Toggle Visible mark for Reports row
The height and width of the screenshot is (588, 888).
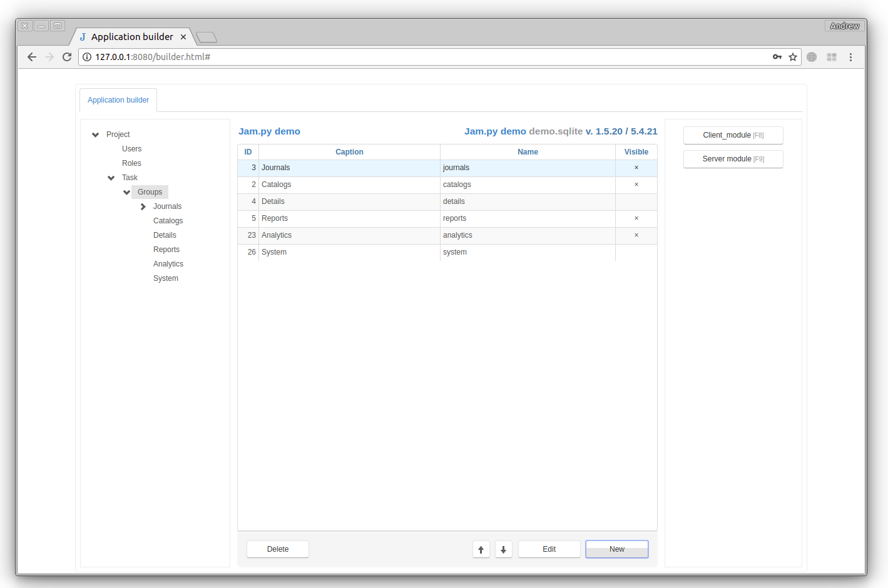pyautogui.click(x=636, y=218)
